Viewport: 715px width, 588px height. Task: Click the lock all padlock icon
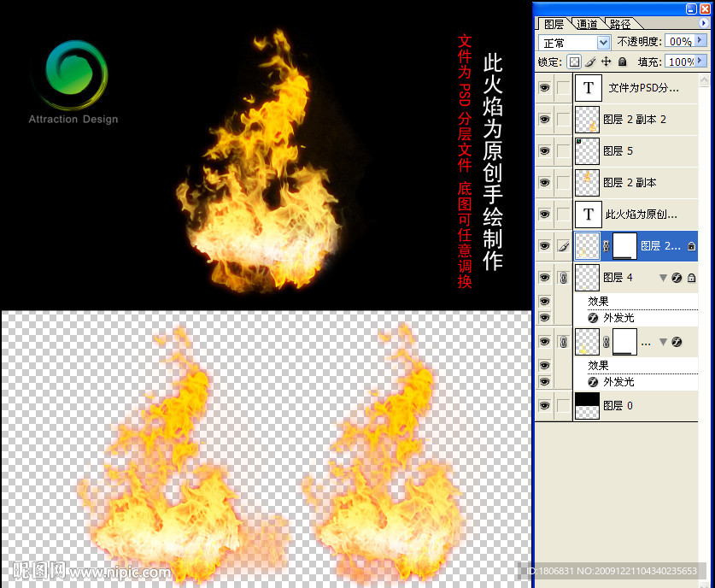(622, 62)
